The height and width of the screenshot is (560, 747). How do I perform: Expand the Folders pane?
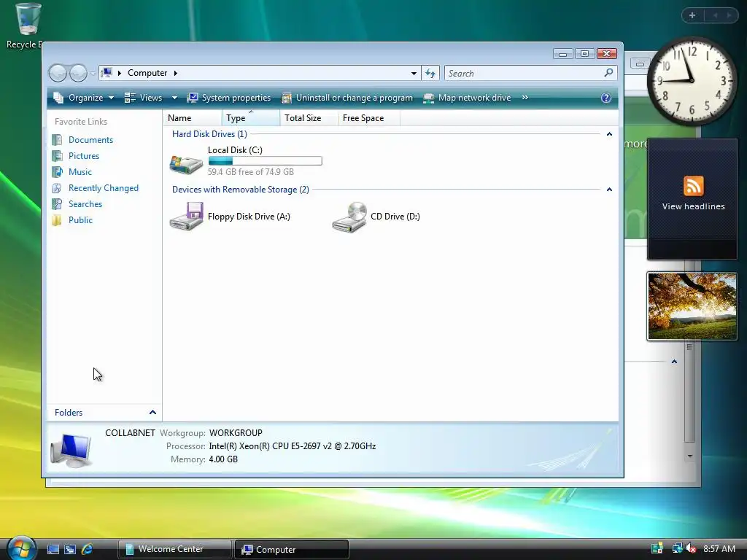(105, 413)
